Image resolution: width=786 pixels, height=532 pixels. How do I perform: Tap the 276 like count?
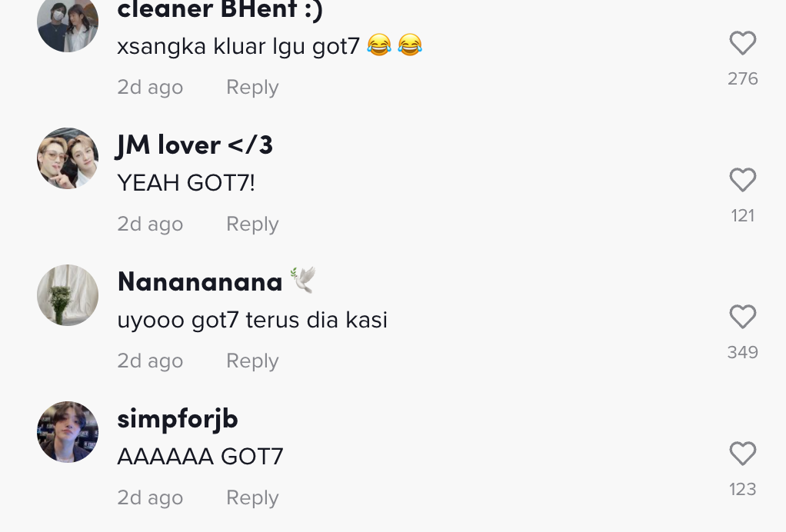coord(742,78)
